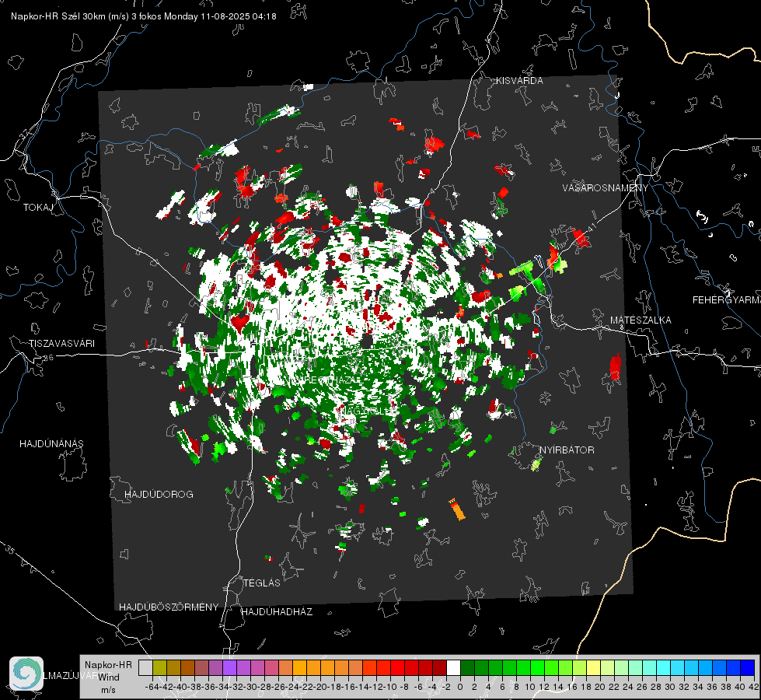Choose the purple swatch between -34 and -32
This screenshot has height=700, width=761.
(229, 667)
